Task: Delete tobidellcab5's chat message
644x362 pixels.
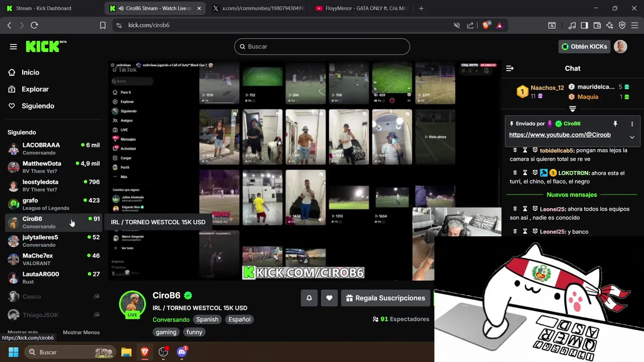Action: point(515,150)
